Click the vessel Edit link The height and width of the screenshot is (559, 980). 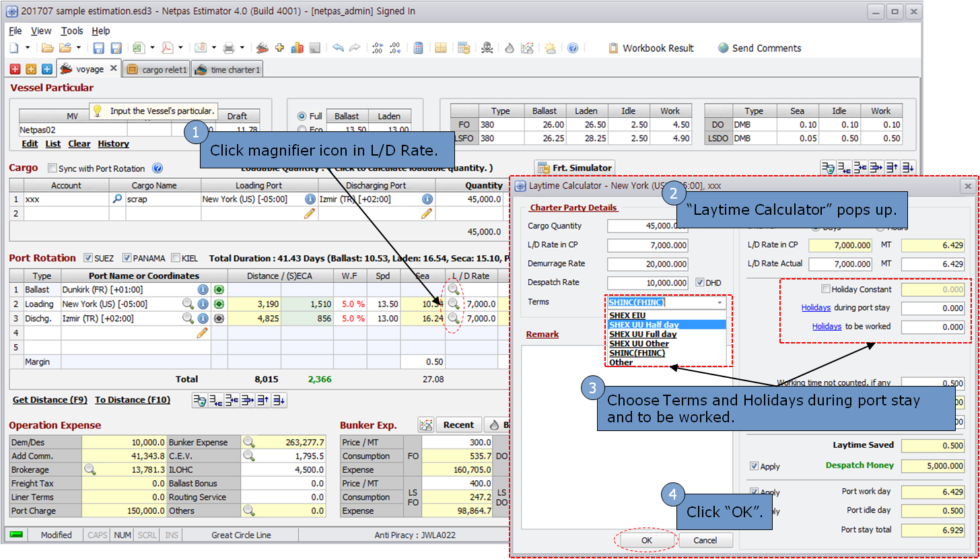[x=30, y=143]
